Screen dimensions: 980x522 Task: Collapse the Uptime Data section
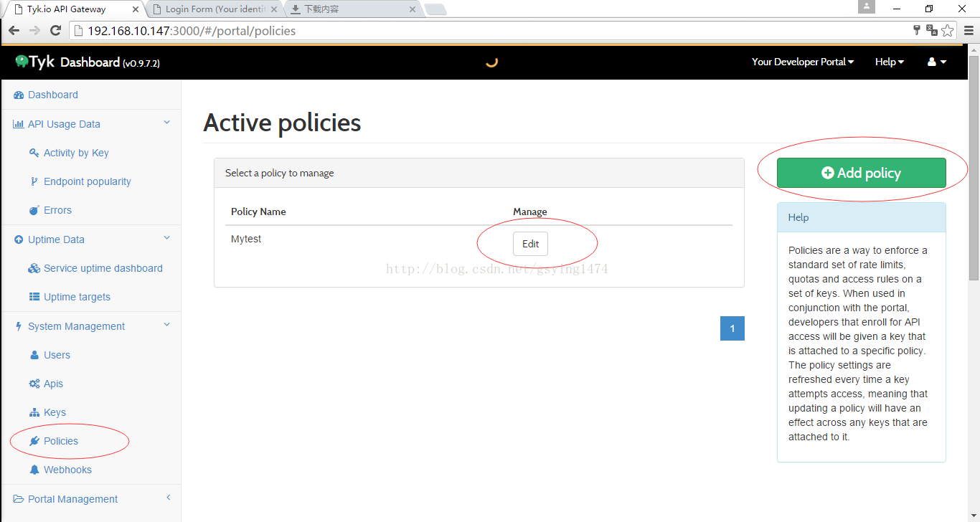click(167, 239)
